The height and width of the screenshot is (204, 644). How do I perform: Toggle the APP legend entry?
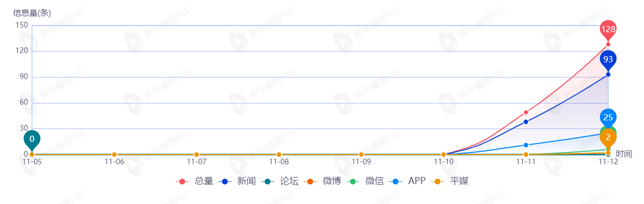pos(407,181)
